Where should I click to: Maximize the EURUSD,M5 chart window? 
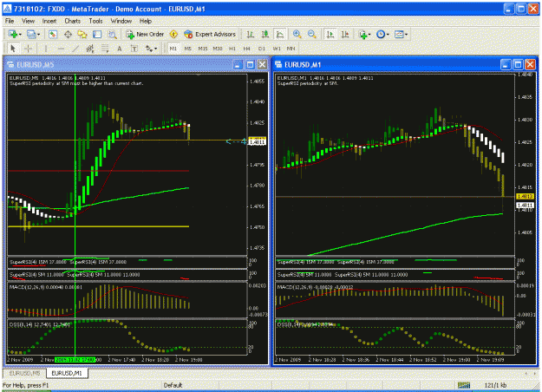[250, 65]
